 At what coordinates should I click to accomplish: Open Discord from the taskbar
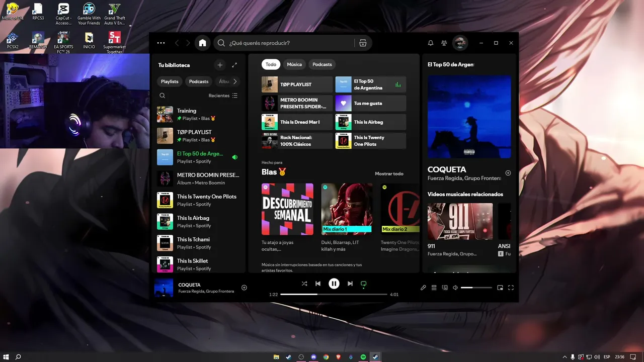click(x=314, y=357)
